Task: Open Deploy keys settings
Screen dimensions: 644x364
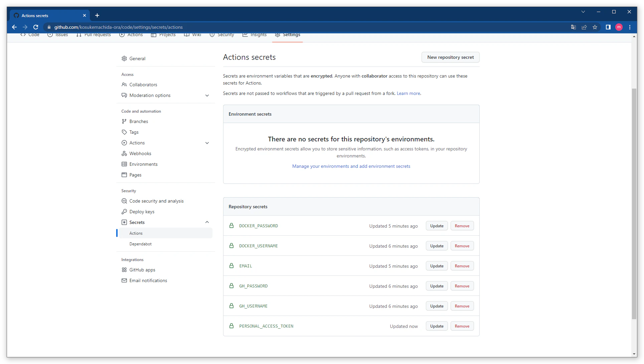Action: coord(142,212)
